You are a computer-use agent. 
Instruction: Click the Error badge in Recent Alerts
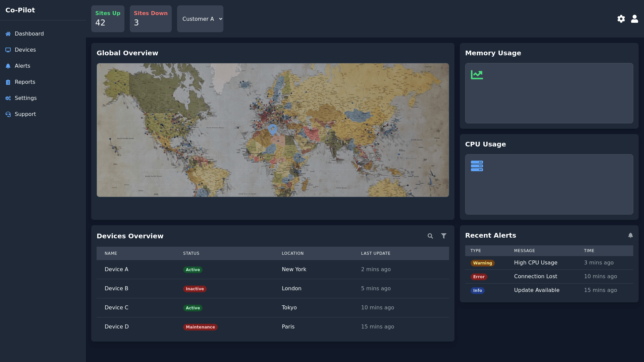(x=479, y=277)
